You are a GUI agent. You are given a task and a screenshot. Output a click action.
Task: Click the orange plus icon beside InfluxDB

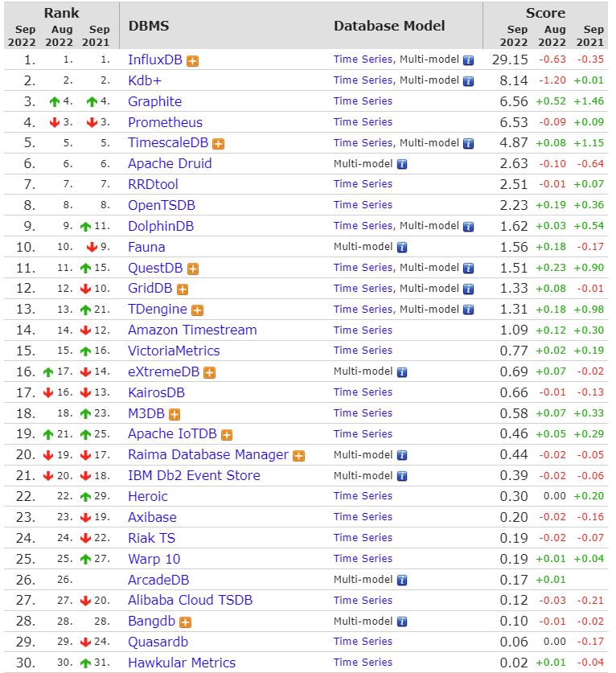point(193,61)
